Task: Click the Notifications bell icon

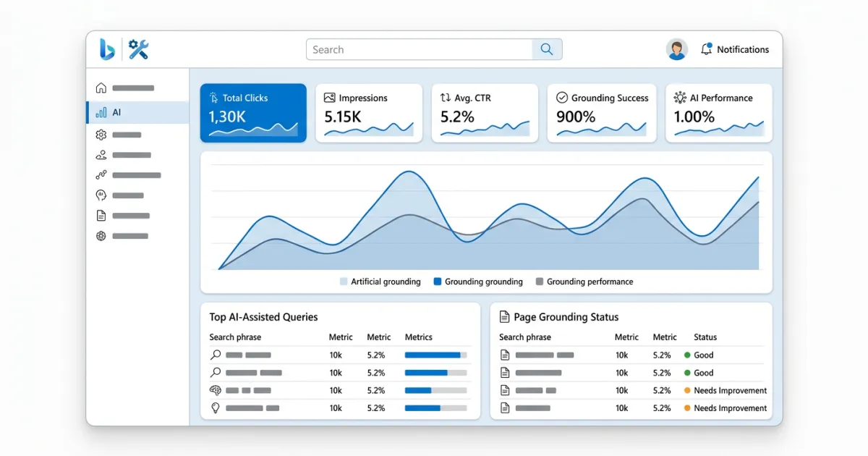Action: pos(707,49)
